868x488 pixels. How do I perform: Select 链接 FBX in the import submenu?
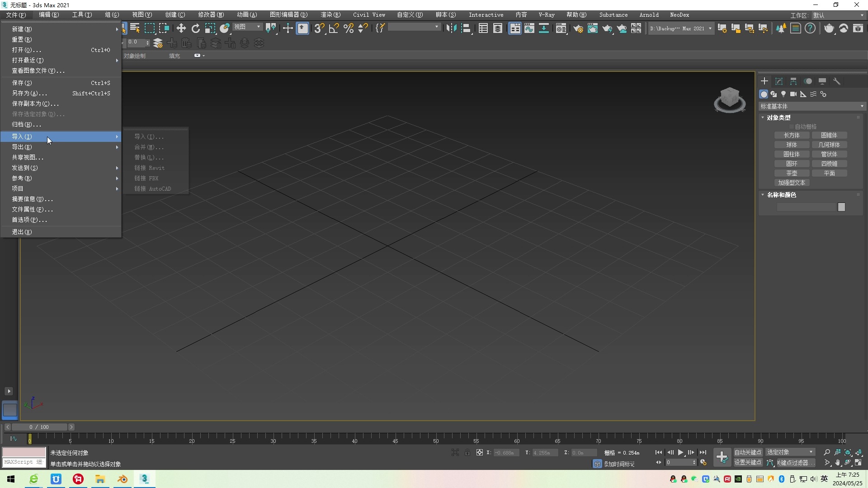[146, 178]
